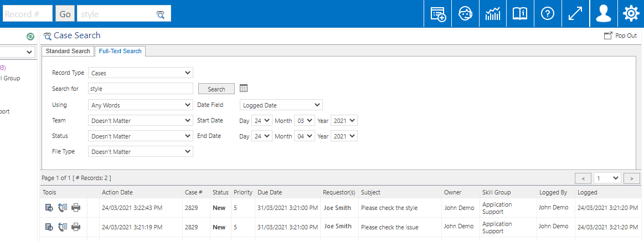Screen dimensions: 644x241
Task: Open the Team dropdown
Action: pyautogui.click(x=141, y=121)
